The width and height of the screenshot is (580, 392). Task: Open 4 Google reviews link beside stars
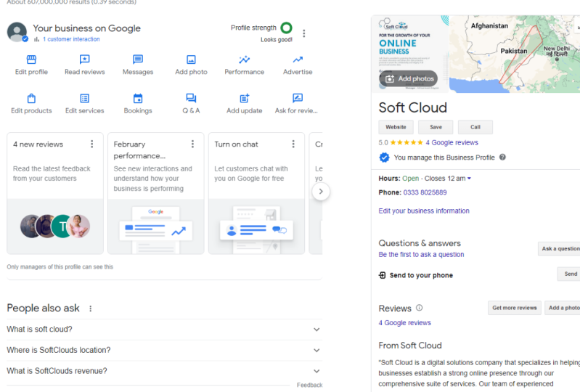click(x=452, y=143)
